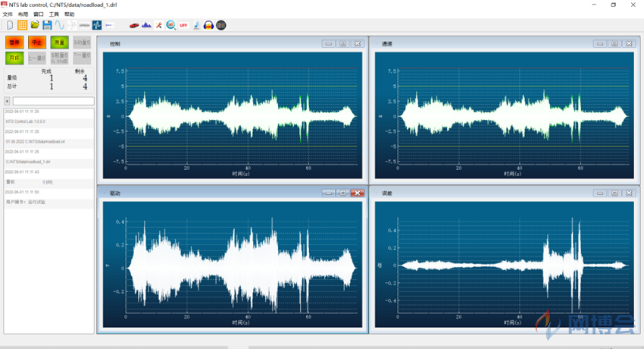This screenshot has width=644, height=349.
Task: Click the empty text input above log
Action: [53, 101]
